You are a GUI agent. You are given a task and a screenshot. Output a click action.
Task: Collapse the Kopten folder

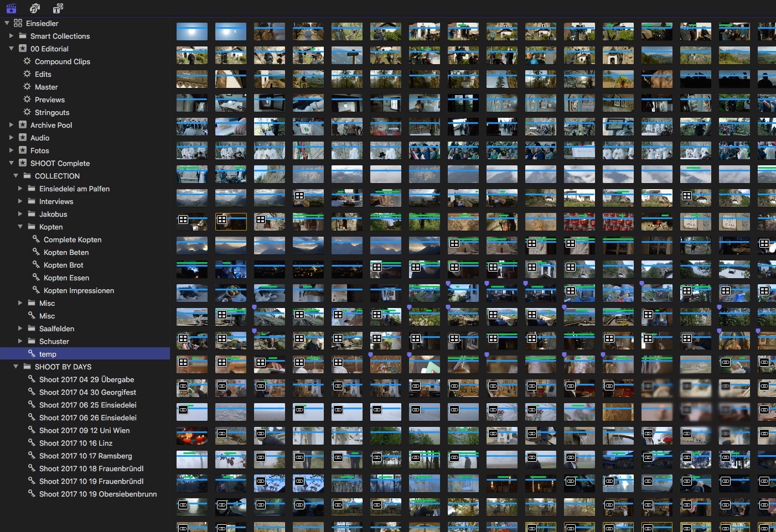click(20, 227)
